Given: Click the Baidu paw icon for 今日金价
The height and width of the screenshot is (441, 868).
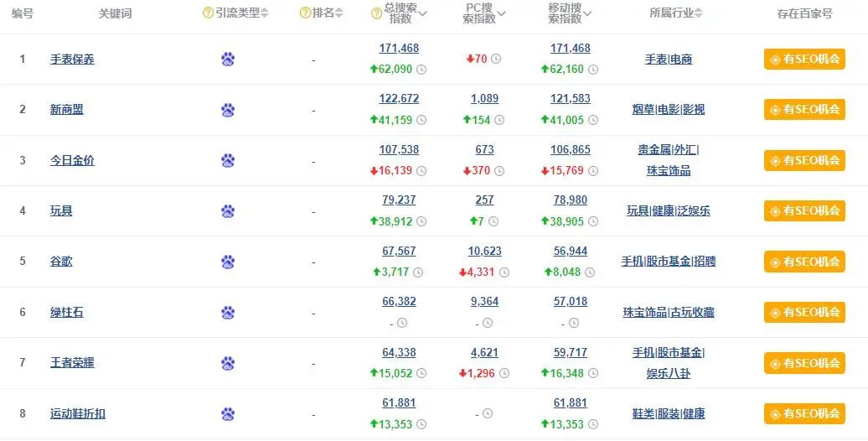Looking at the screenshot, I should point(228,161).
